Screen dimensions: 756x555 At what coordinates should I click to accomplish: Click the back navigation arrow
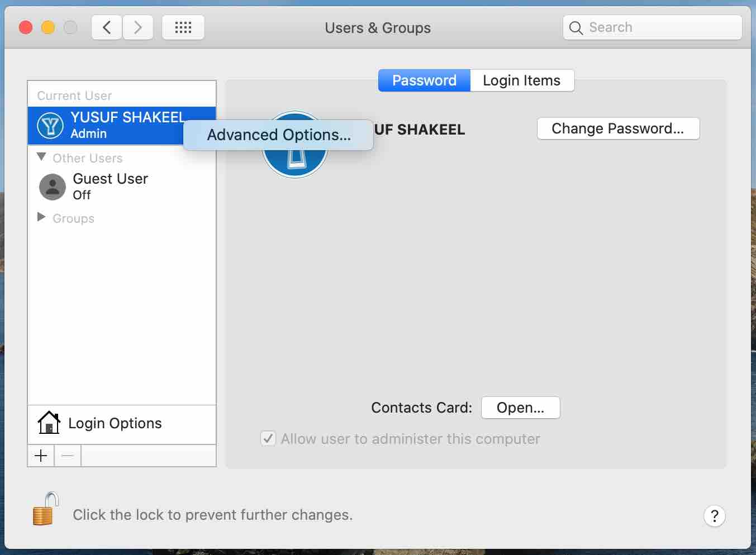click(x=106, y=27)
